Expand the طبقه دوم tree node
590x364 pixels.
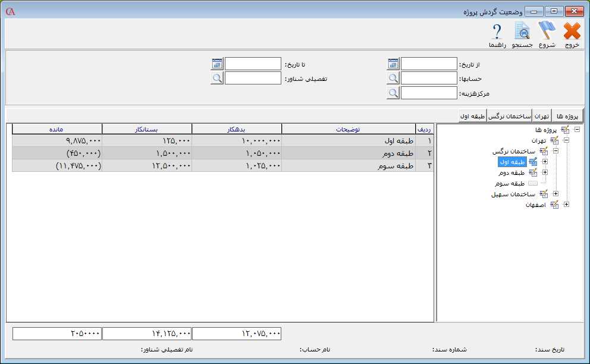pos(545,172)
